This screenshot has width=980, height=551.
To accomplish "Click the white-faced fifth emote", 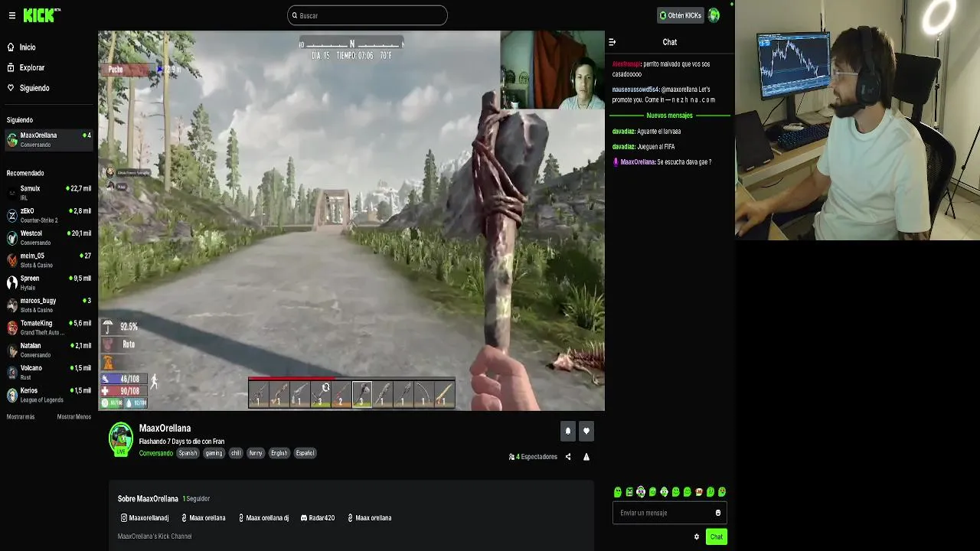I will [x=664, y=492].
